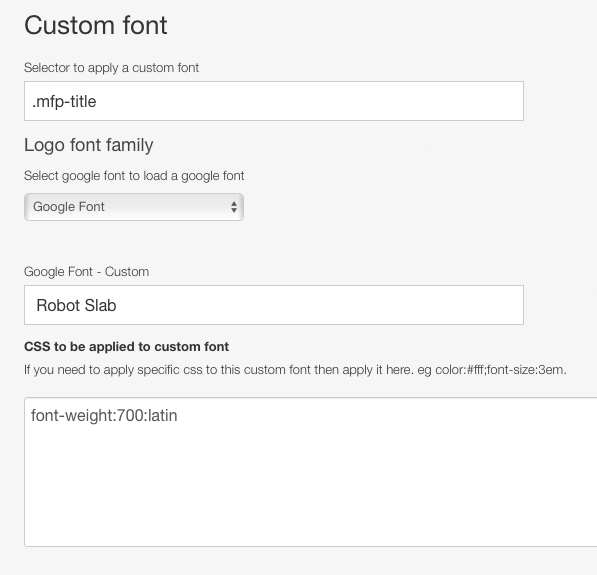
Task: Focus the selector field containing .mfp-title
Action: click(x=274, y=101)
